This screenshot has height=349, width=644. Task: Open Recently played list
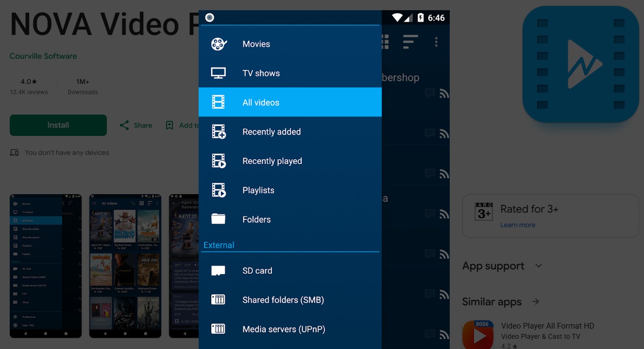(x=290, y=161)
